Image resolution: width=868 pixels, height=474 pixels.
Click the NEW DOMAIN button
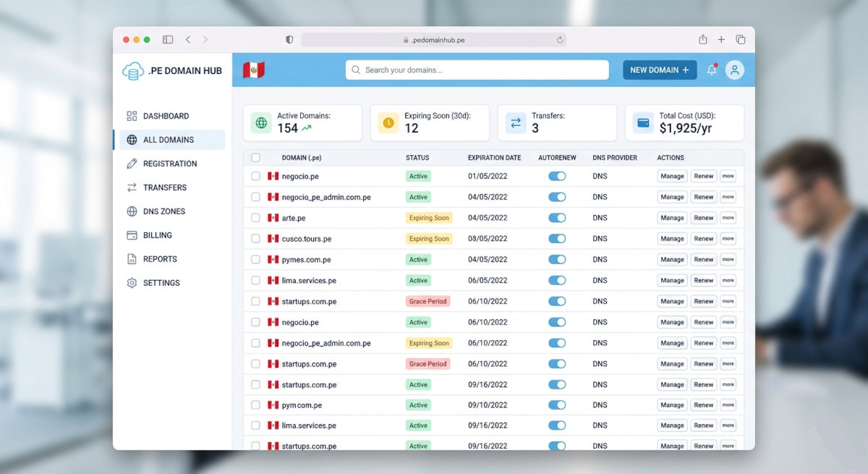click(x=660, y=70)
